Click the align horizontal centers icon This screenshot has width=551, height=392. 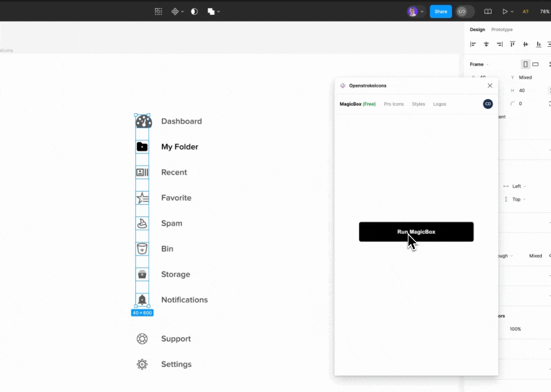point(486,44)
